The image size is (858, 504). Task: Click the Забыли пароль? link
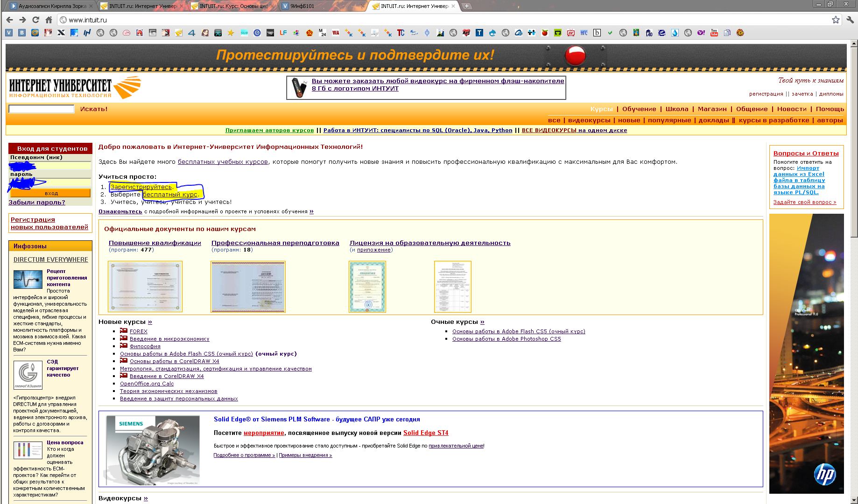(37, 203)
